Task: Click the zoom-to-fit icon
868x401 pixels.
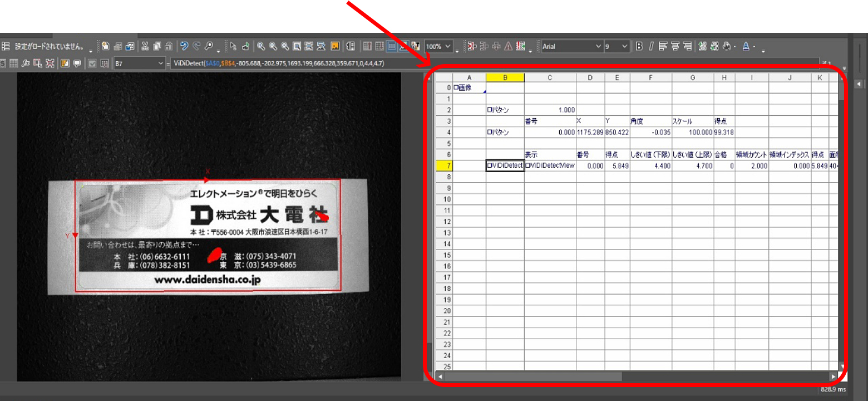Action: pyautogui.click(x=297, y=46)
